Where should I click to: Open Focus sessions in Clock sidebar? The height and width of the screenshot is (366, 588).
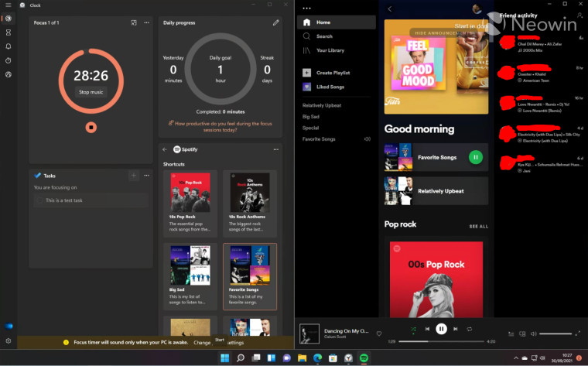(9, 19)
